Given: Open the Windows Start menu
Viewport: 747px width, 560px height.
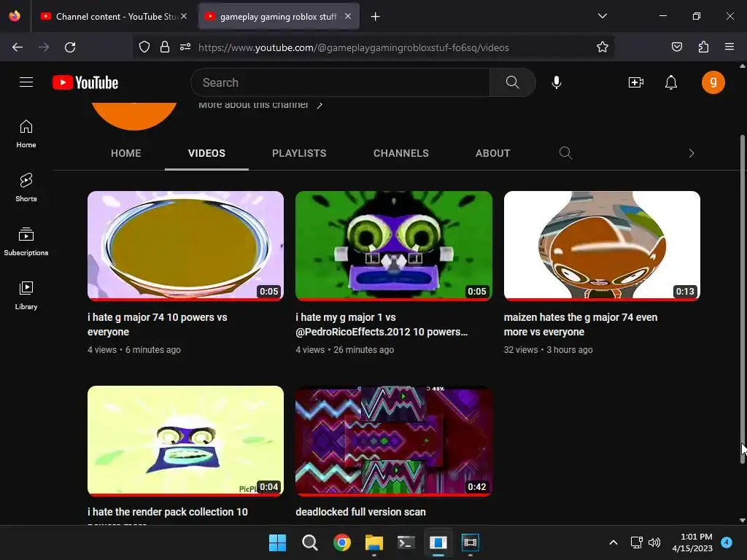Looking at the screenshot, I should [x=277, y=542].
